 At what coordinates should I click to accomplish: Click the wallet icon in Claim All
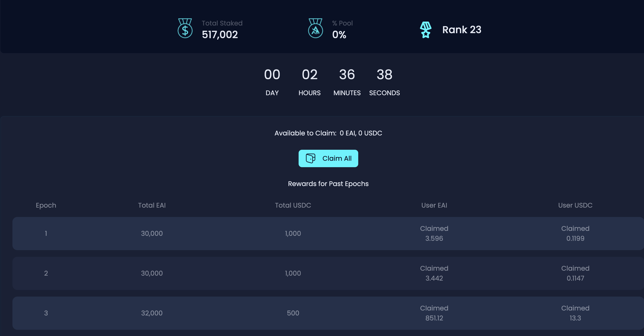[x=310, y=158]
